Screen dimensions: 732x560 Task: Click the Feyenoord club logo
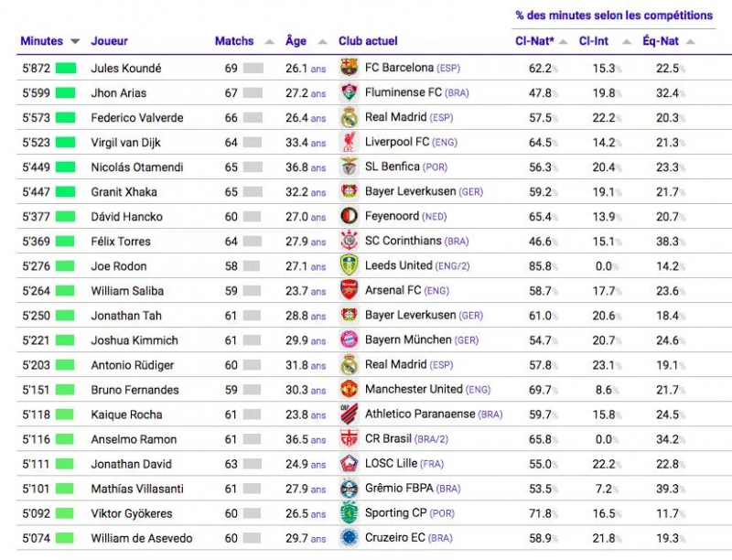click(x=349, y=217)
